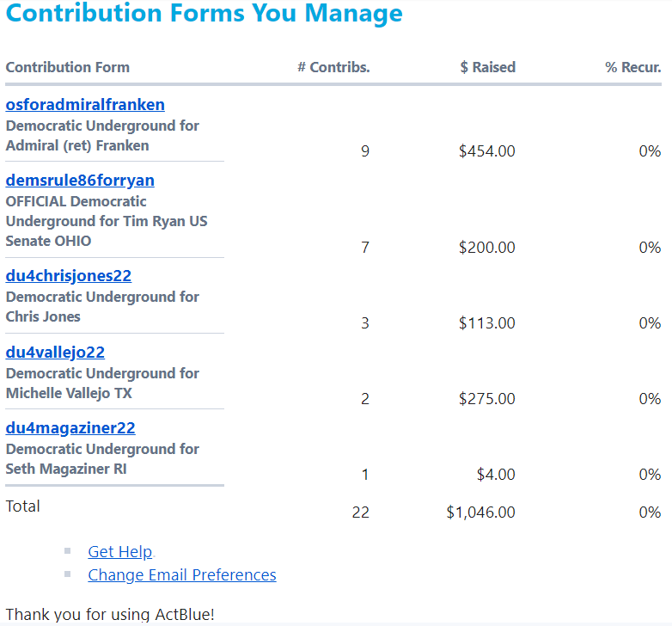
Task: Click the Contribution Forms You Manage heading
Action: (204, 14)
